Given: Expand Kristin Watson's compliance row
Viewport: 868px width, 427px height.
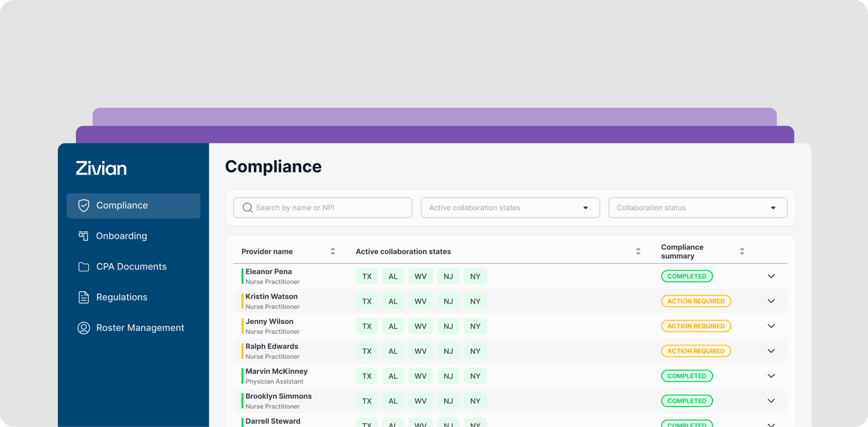Looking at the screenshot, I should pos(771,301).
